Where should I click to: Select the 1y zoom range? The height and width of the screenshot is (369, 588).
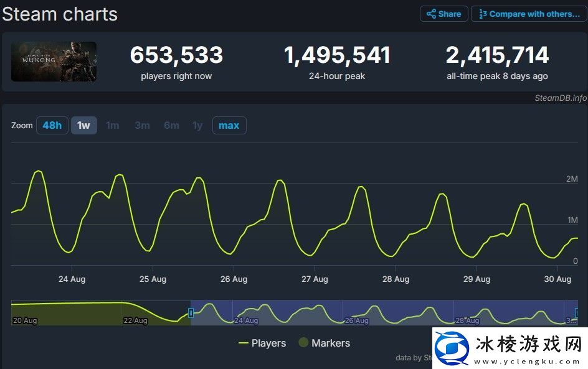coord(197,125)
